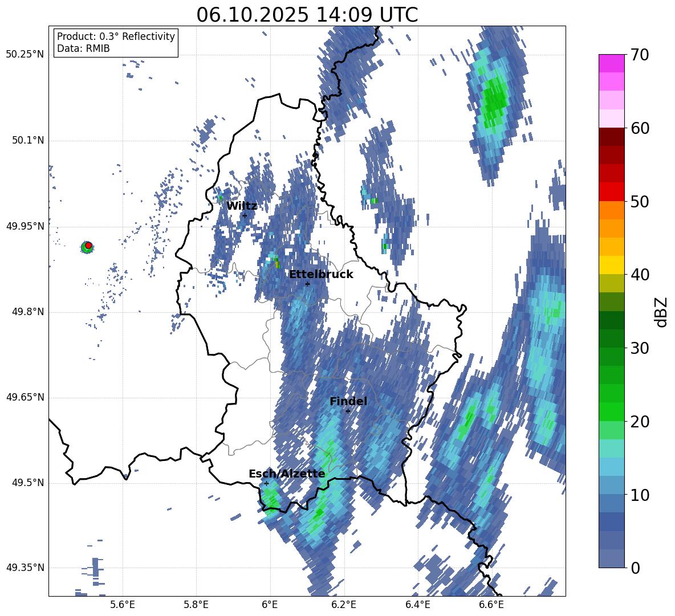Click the 30 value on colorbar
Viewport: 675px width, 616px height.
640,348
